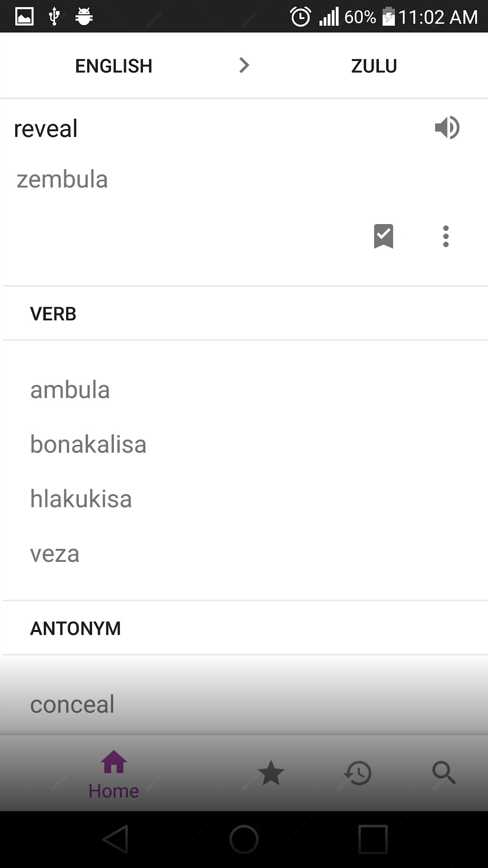Select ZULU as target language

374,66
